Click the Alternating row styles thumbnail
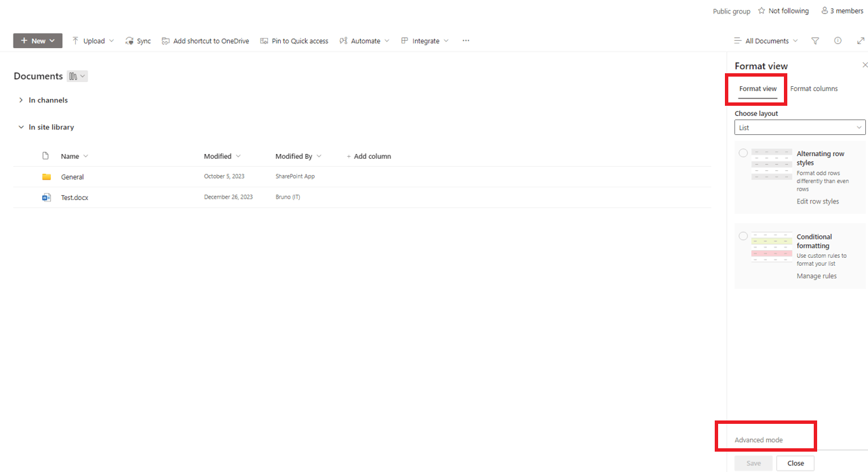 coord(772,164)
